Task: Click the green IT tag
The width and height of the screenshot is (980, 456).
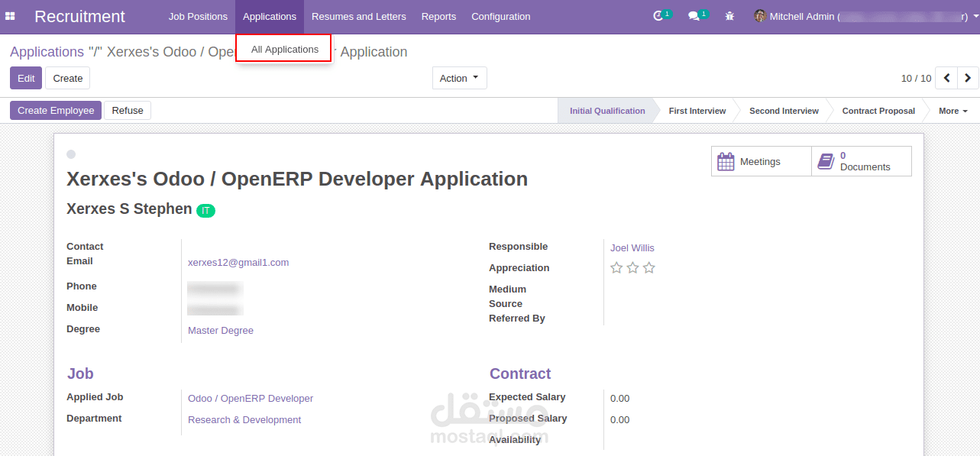Action: pyautogui.click(x=205, y=210)
